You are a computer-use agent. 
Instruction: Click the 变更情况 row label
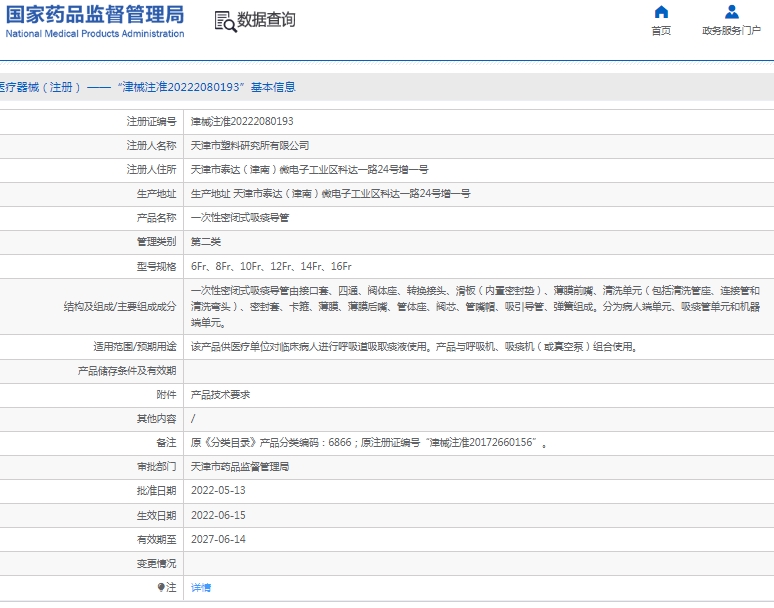click(x=156, y=564)
